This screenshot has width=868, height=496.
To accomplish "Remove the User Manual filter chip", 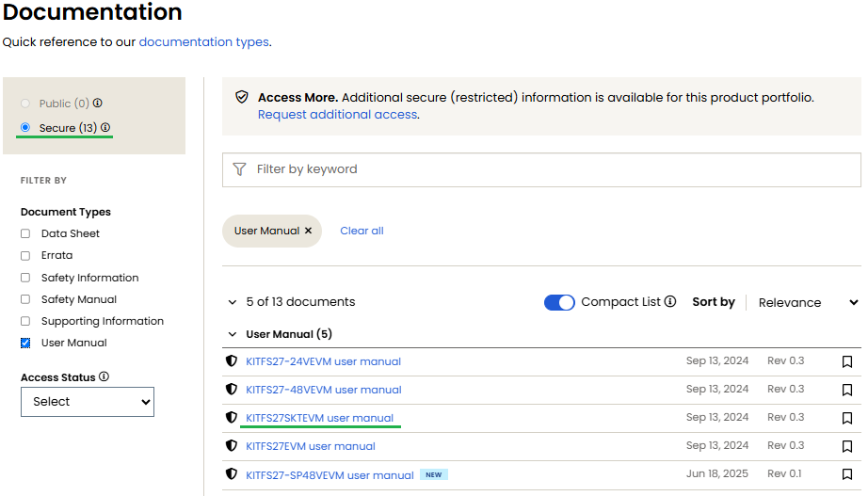I will 309,231.
